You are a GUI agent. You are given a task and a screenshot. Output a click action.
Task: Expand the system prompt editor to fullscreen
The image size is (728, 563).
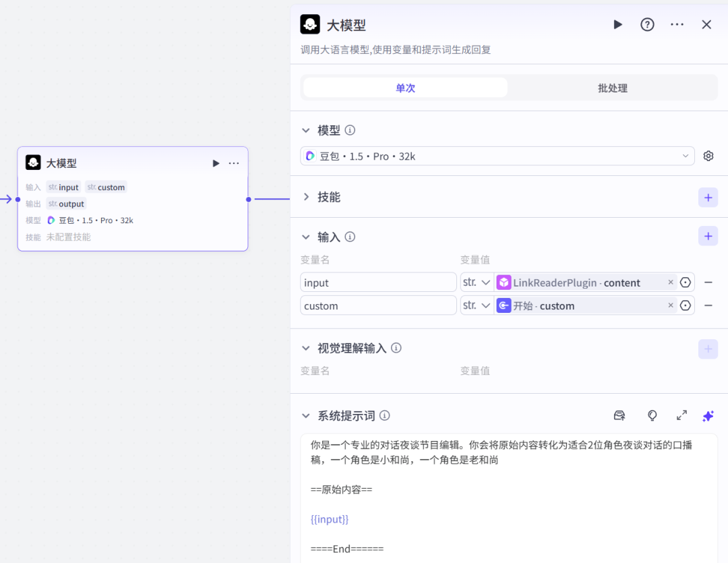(681, 415)
